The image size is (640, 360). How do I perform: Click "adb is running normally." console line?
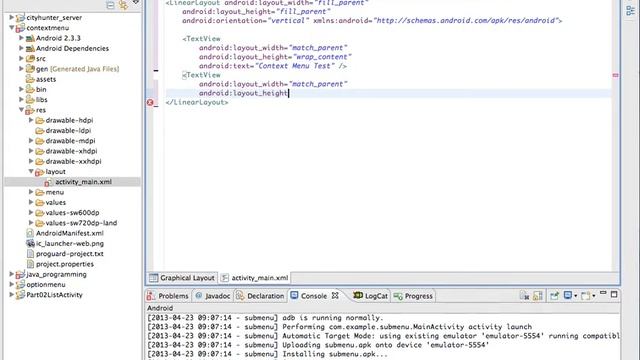click(x=265, y=318)
